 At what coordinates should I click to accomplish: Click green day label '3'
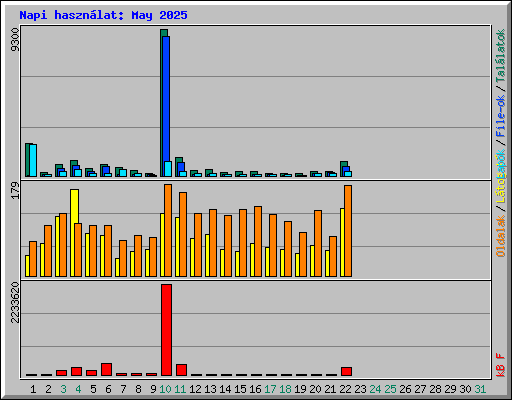tap(63, 389)
